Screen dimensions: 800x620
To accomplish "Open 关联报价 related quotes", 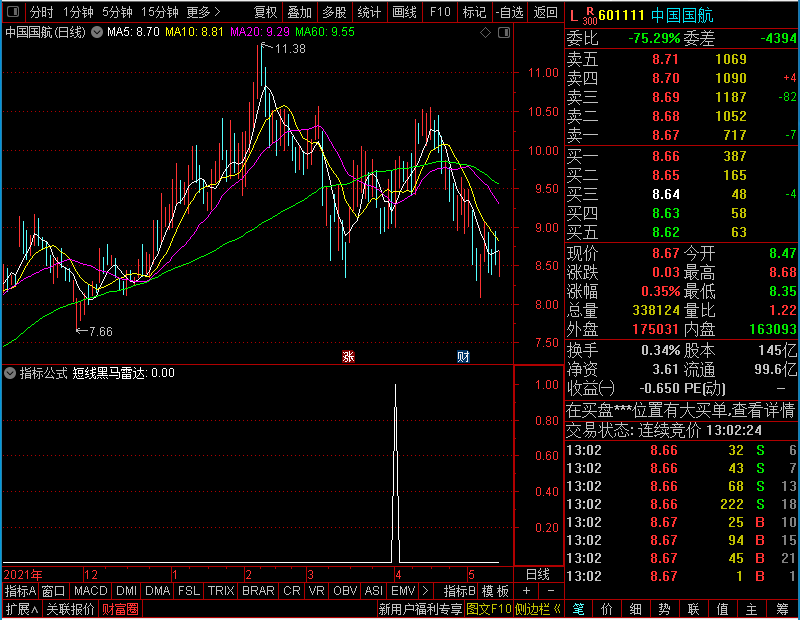I will click(70, 609).
